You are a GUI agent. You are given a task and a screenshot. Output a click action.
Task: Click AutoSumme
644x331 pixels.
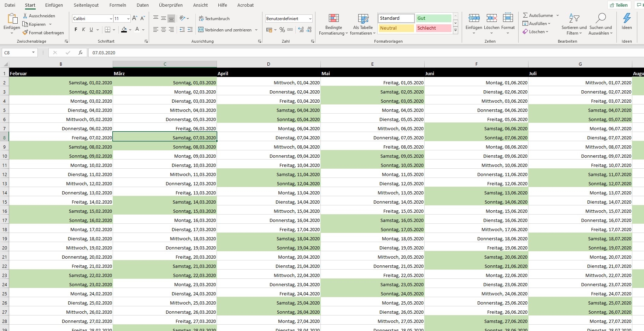(x=538, y=16)
